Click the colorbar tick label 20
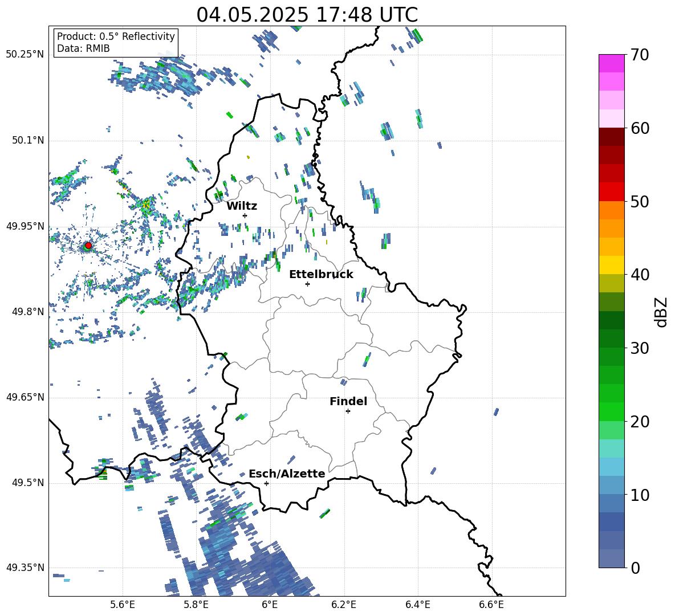 [x=640, y=422]
